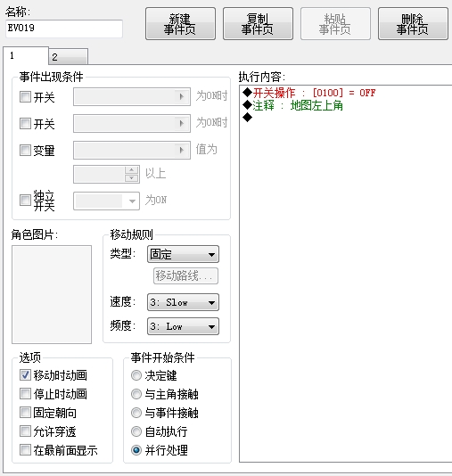Image resolution: width=452 pixels, height=476 pixels.
Task: Click the 新建事件页 button
Action: coord(180,24)
